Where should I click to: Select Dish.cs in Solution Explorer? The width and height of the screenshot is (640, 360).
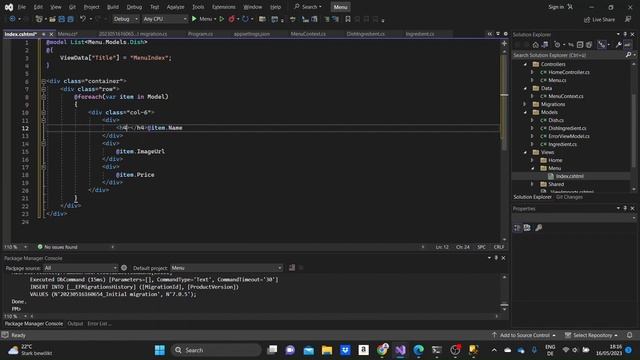point(556,120)
